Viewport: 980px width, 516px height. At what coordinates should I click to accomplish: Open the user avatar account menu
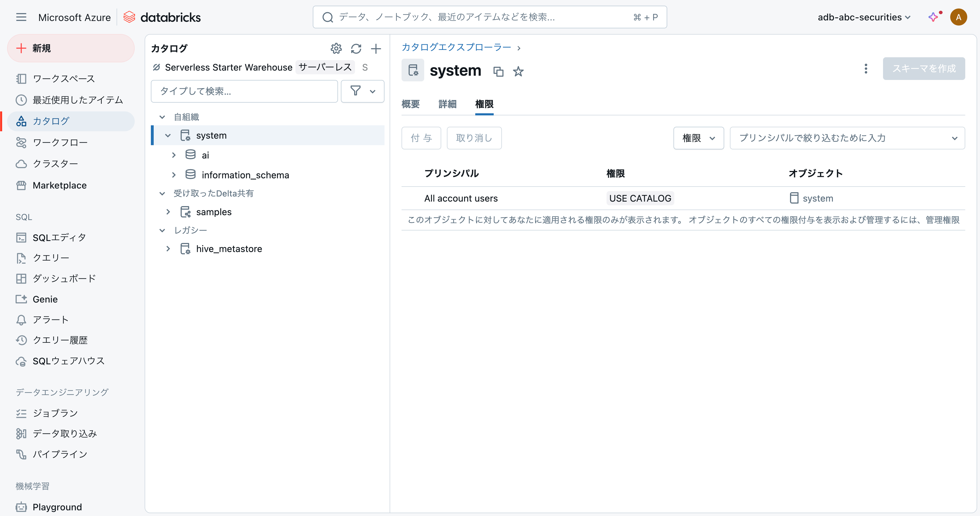pos(958,17)
